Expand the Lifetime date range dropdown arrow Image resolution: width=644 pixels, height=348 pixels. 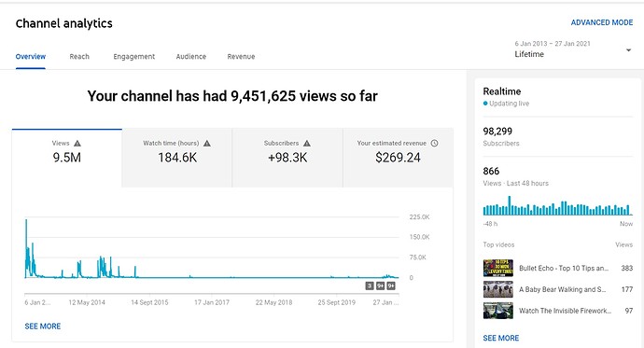628,50
